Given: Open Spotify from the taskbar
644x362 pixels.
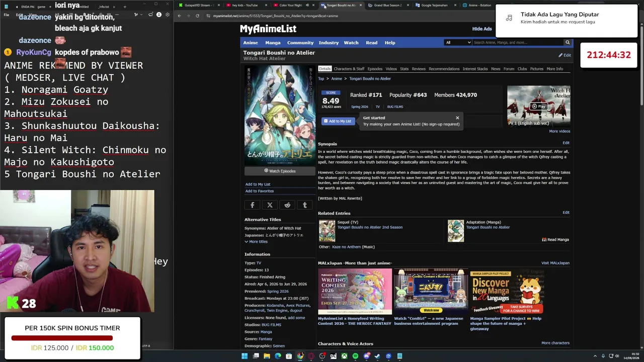Looking at the screenshot, I should pos(355,356).
